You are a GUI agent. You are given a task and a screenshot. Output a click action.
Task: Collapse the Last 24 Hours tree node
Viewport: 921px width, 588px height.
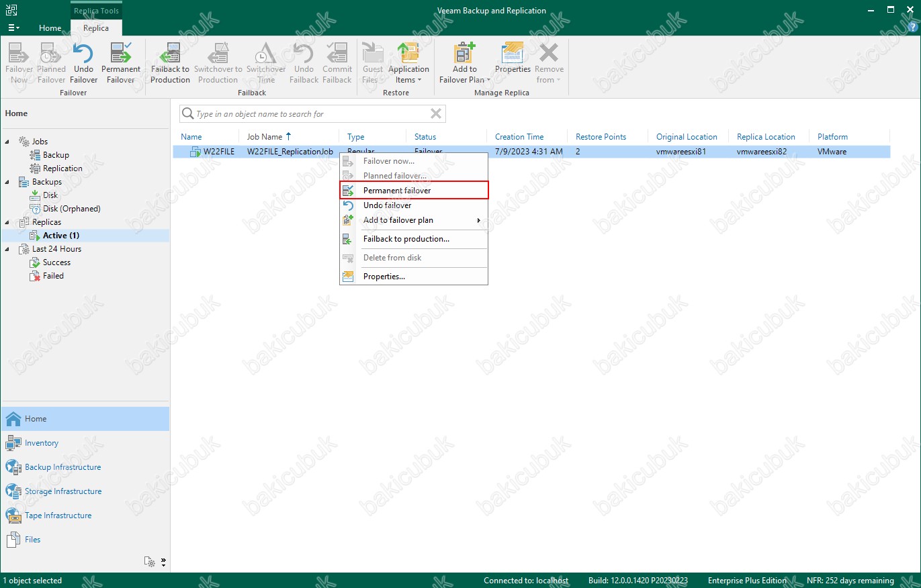[7, 249]
